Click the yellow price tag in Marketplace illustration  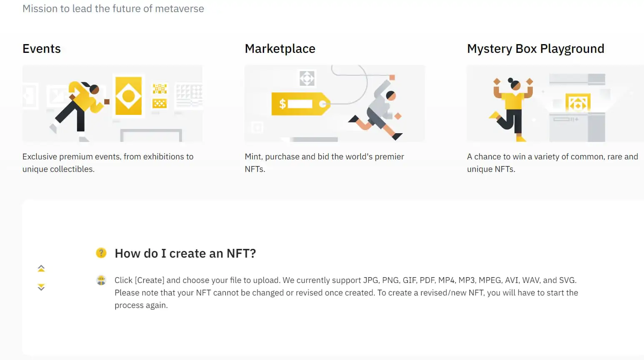point(301,104)
